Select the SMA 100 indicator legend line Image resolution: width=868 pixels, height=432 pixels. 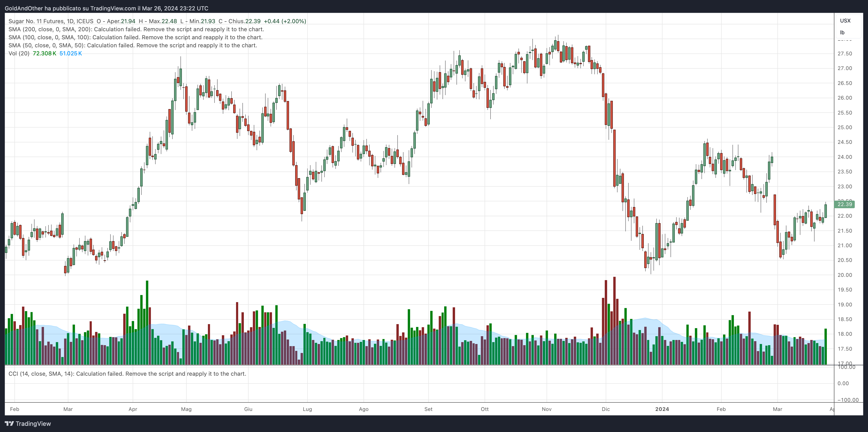tap(136, 37)
